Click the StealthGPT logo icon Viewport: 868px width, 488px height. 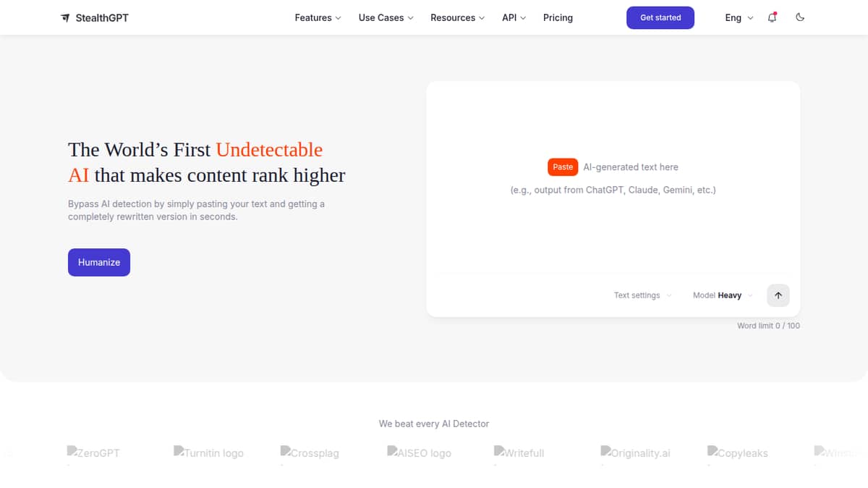coord(65,17)
